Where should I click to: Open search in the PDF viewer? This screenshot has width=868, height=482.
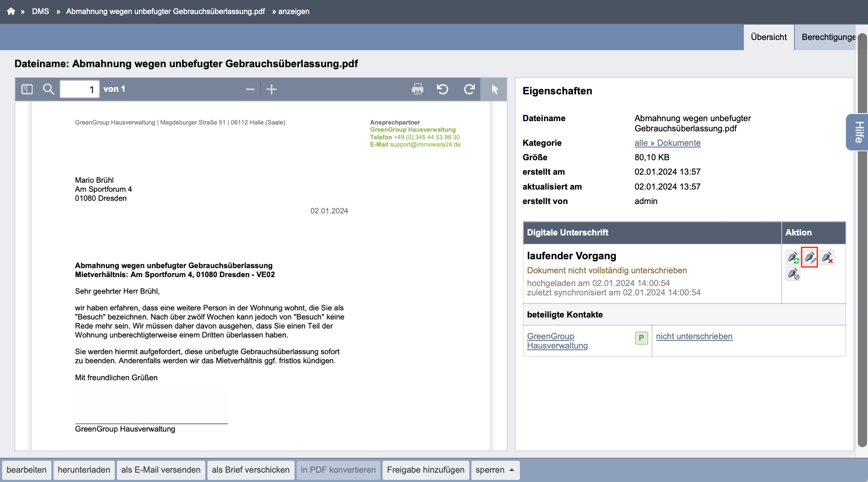point(48,89)
